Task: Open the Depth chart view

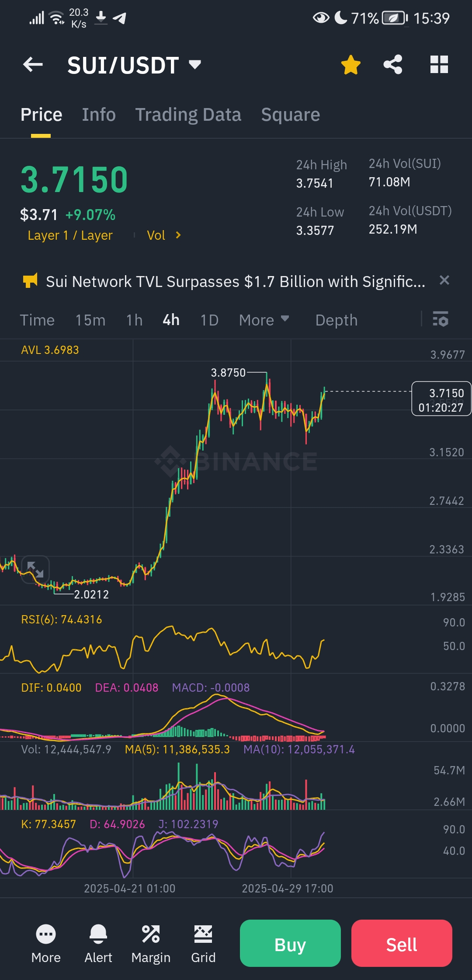Action: (337, 320)
